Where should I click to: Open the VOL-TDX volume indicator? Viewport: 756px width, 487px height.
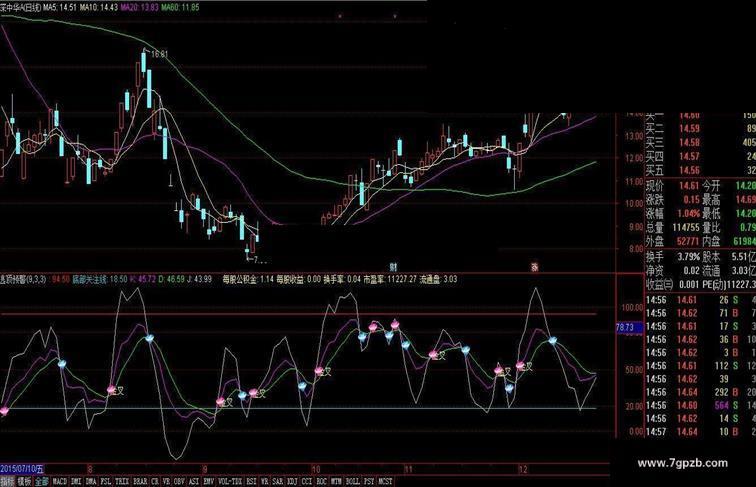230,481
